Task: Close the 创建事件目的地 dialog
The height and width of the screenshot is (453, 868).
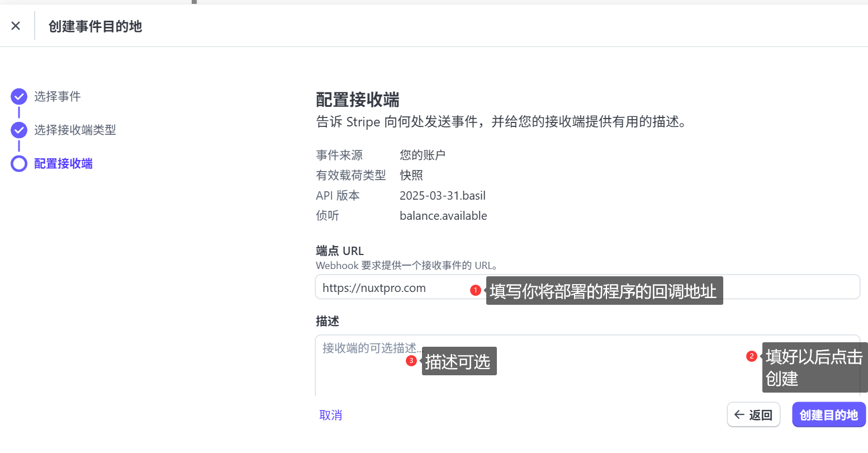Action: [x=16, y=26]
